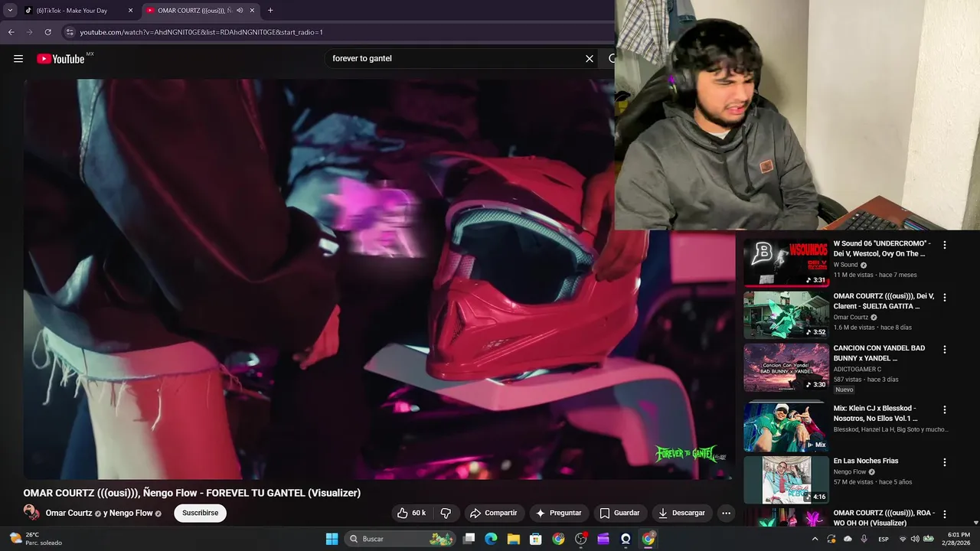Open first Chrome icon on taskbar
This screenshot has width=980, height=551.
(x=558, y=539)
